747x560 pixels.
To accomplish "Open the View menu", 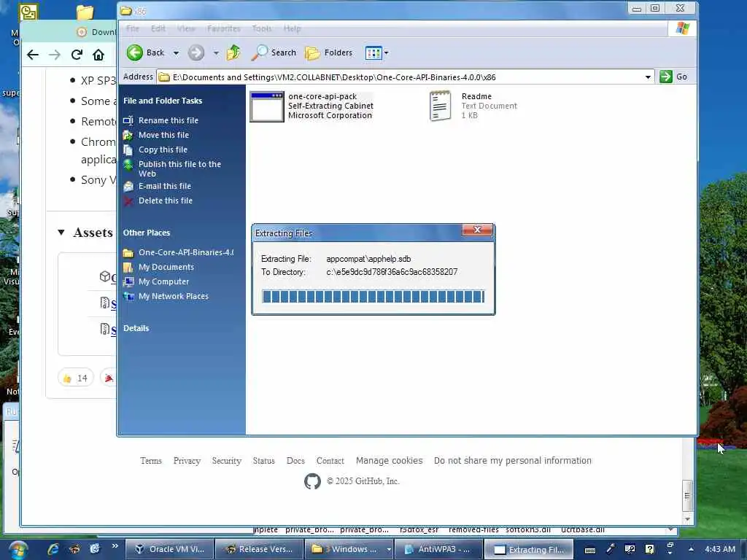I will (x=186, y=28).
